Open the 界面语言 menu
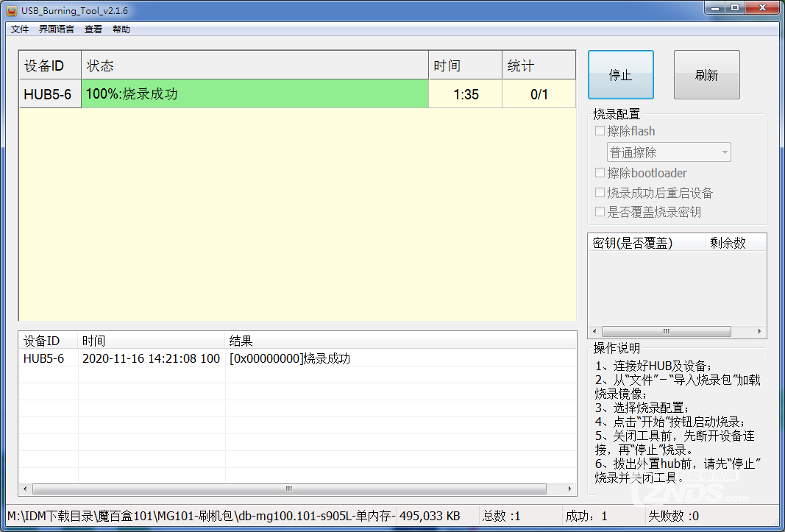The height and width of the screenshot is (532, 785). click(55, 29)
